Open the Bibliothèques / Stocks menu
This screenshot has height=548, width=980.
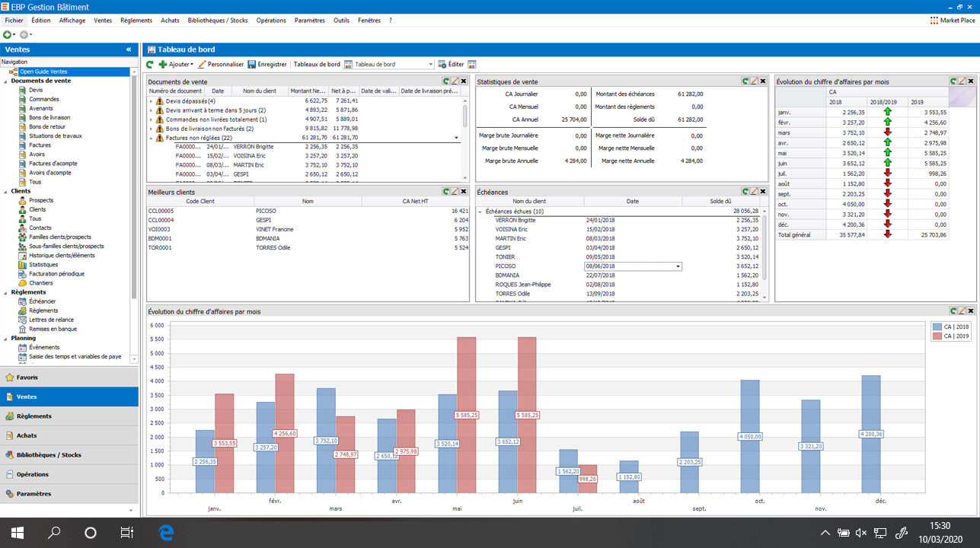[218, 21]
